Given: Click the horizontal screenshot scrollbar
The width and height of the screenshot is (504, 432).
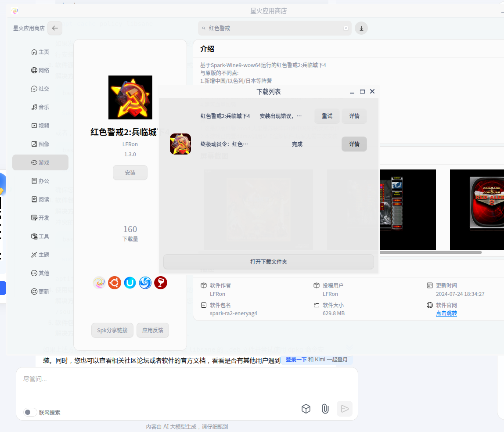Looking at the screenshot, I should [x=431, y=252].
